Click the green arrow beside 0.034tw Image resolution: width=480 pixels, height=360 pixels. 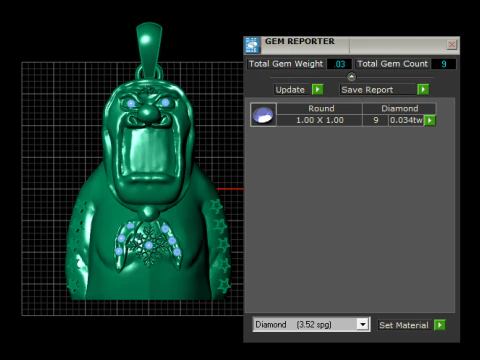point(430,120)
